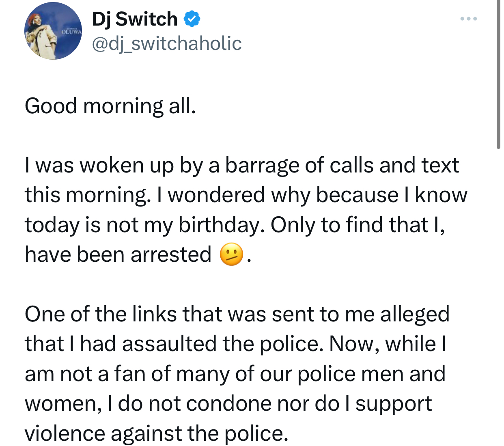Click the "Good morning all." line
The width and height of the screenshot is (504, 446).
click(110, 106)
